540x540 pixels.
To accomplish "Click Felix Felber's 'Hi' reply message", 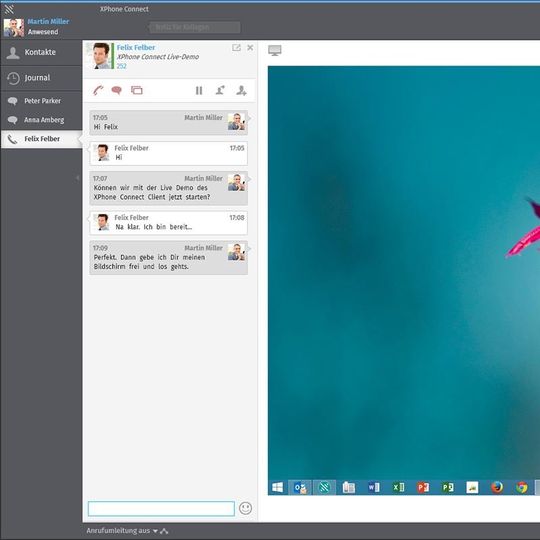I will coord(168,153).
